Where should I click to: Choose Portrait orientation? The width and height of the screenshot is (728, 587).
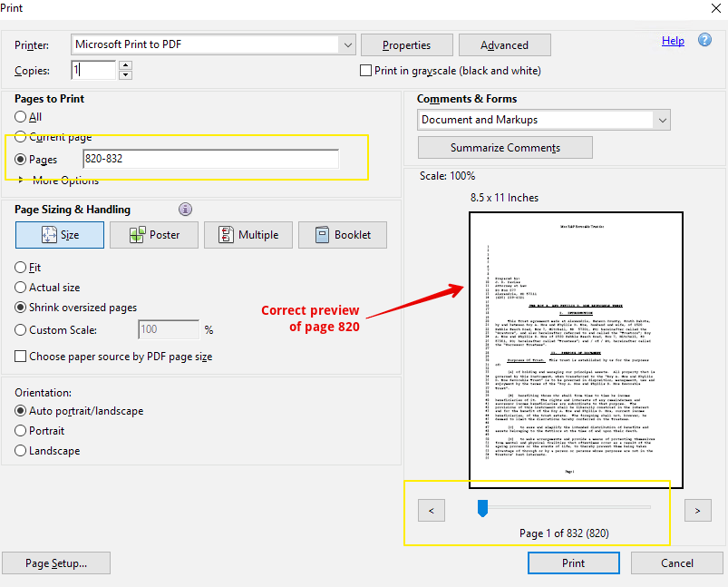pyautogui.click(x=19, y=430)
